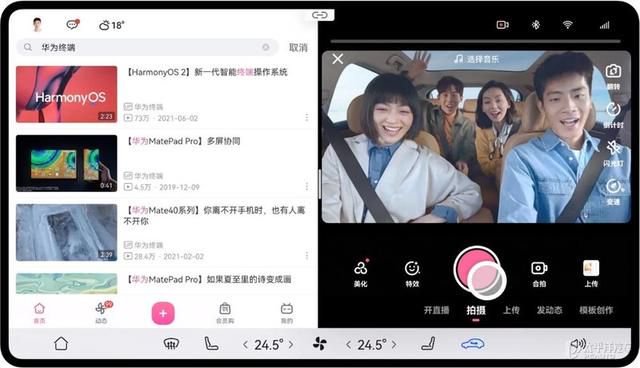Choose music with 选择音乐
The width and height of the screenshot is (640, 368).
(x=477, y=60)
